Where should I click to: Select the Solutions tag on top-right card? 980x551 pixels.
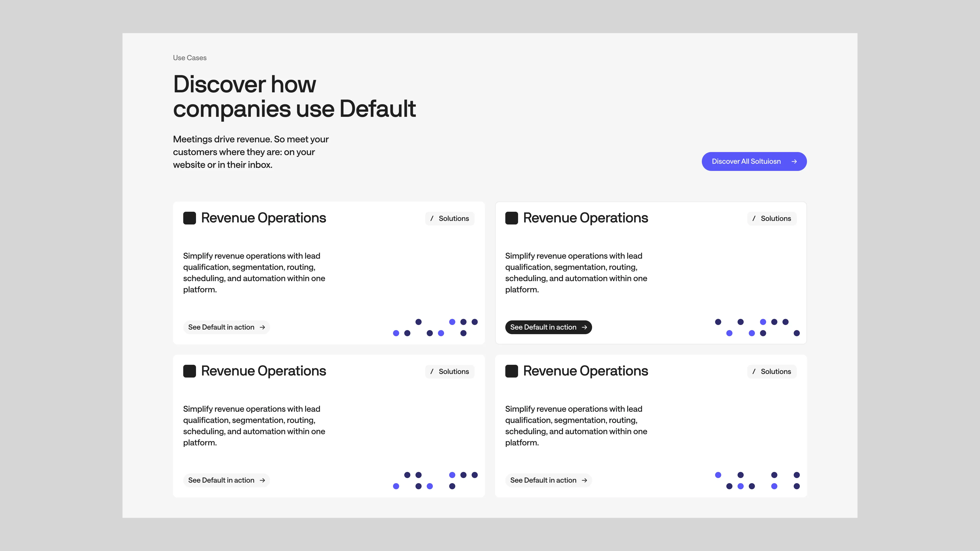click(x=771, y=219)
